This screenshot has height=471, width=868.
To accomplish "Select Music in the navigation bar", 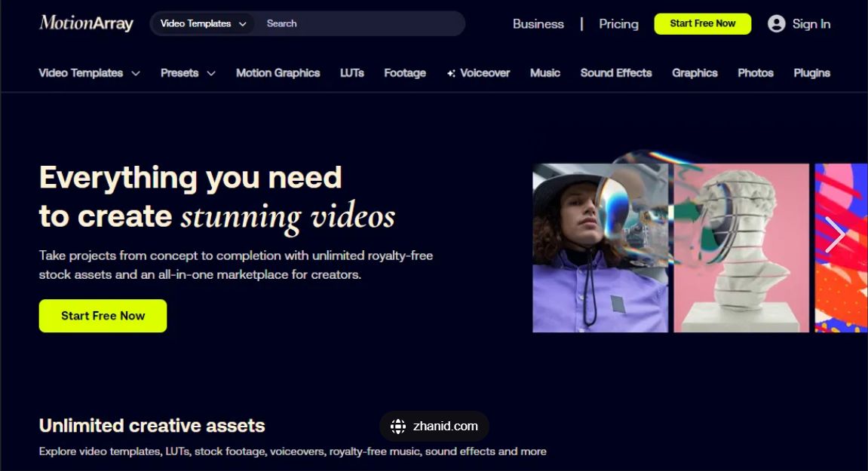I will coord(545,73).
